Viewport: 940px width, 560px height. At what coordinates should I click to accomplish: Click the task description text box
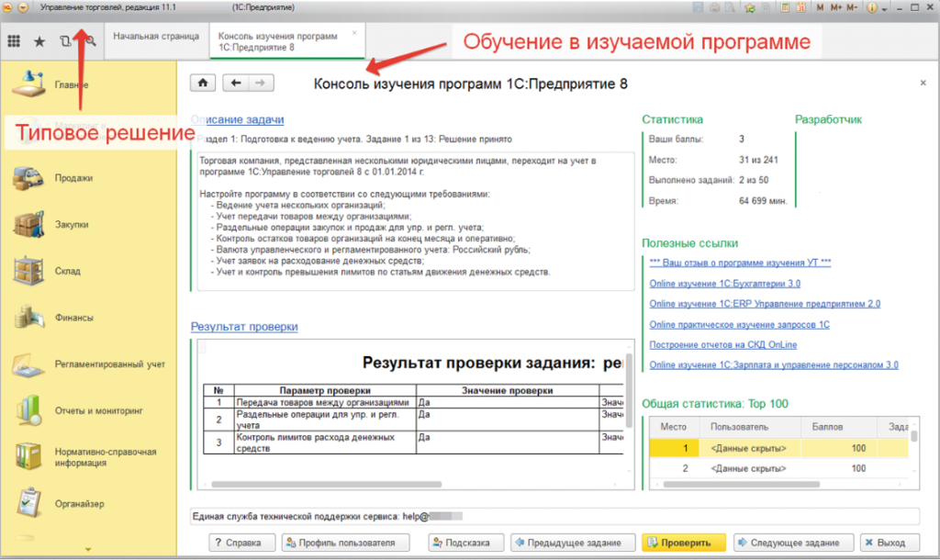click(416, 221)
